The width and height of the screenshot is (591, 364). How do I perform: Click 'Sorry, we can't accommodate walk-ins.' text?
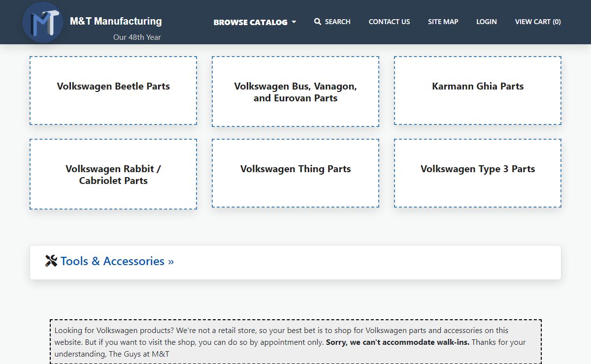coord(398,342)
